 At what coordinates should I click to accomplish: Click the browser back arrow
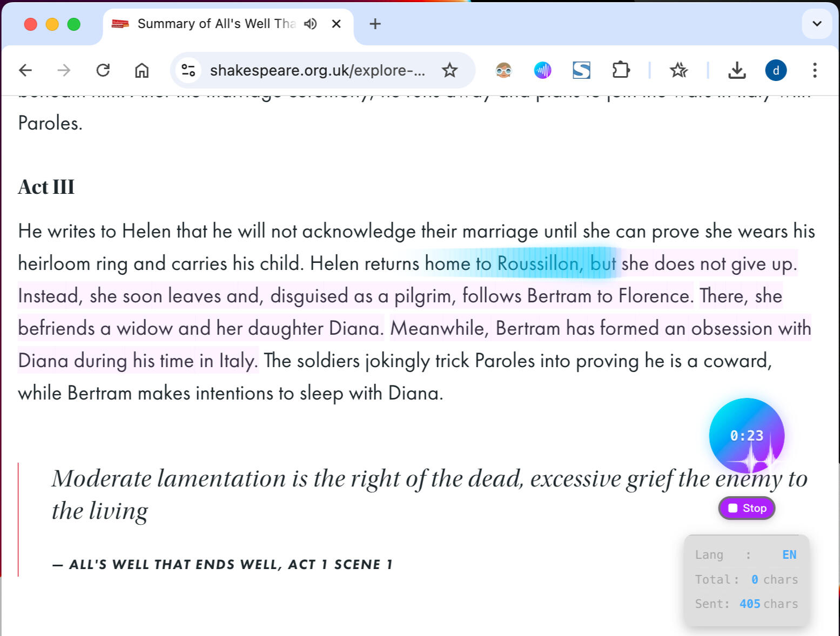click(x=25, y=70)
